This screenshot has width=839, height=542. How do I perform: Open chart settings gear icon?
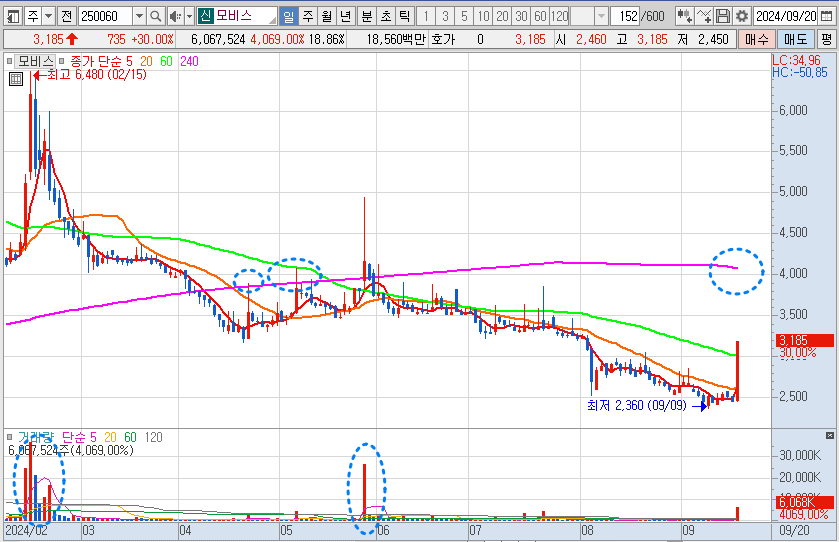742,17
